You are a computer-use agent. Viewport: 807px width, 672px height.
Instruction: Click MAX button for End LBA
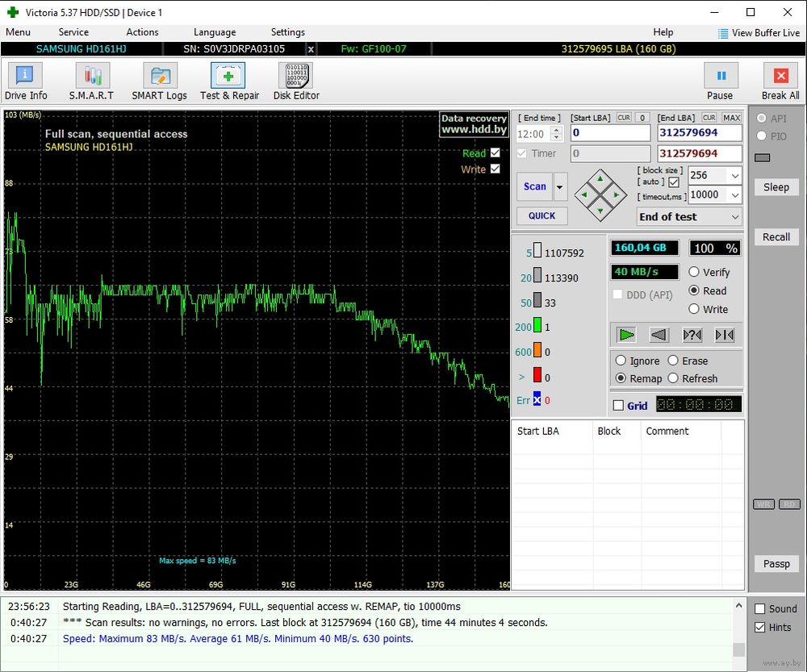click(731, 117)
